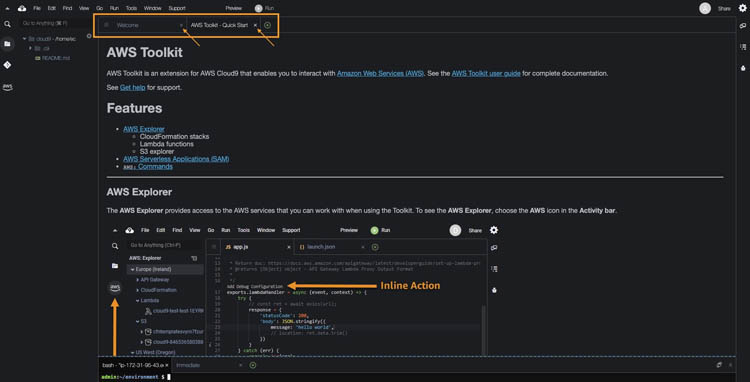
Task: Open the Support menu
Action: (x=177, y=8)
